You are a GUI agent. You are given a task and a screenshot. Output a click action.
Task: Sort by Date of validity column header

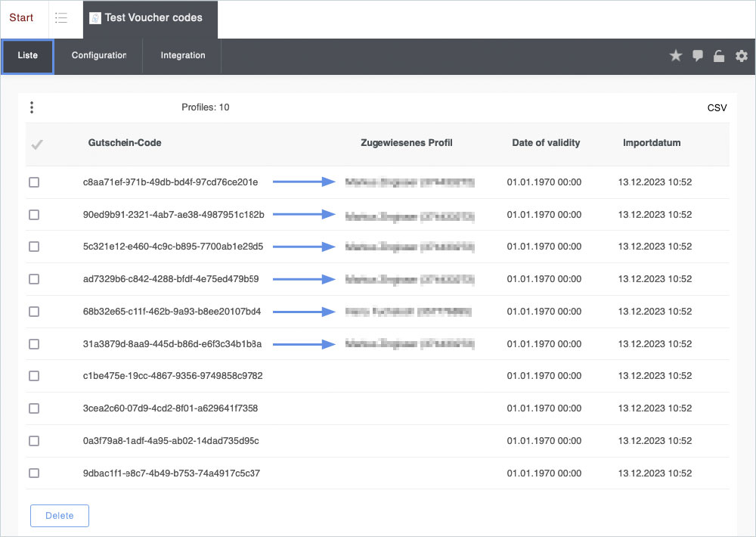click(546, 142)
